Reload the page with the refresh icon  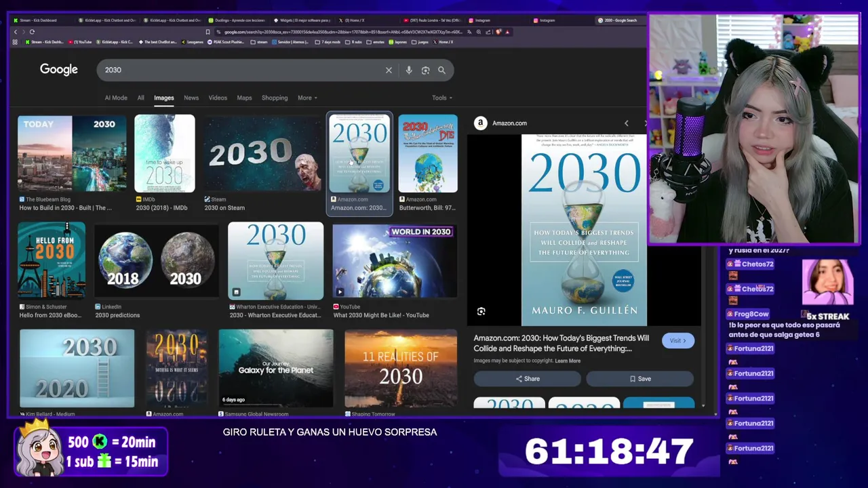(32, 32)
